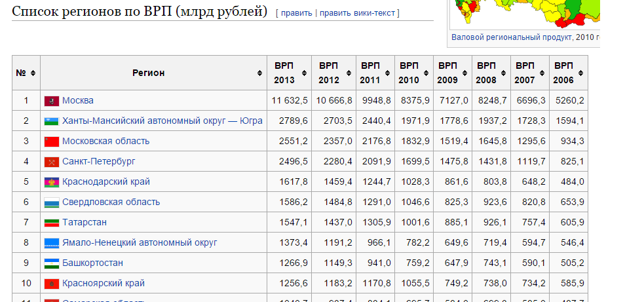Sort by ВРП 2009 column arrows
This screenshot has width=644, height=302.
tap(464, 73)
